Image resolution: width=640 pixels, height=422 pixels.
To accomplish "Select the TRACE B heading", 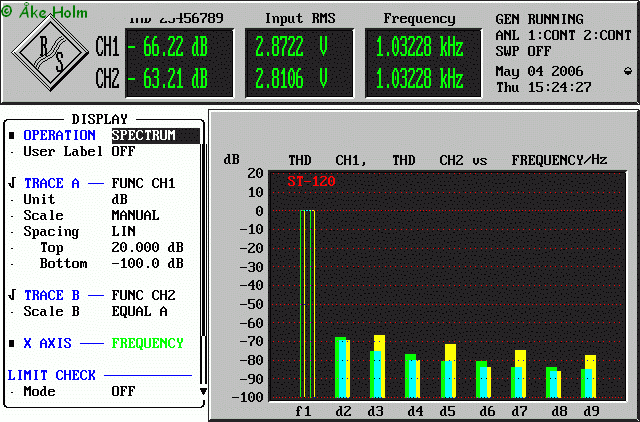I will pyautogui.click(x=52, y=295).
